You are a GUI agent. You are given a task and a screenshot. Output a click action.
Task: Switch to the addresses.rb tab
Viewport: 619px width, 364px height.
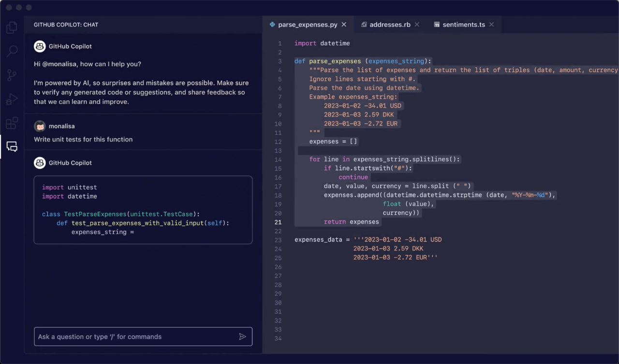(x=390, y=25)
